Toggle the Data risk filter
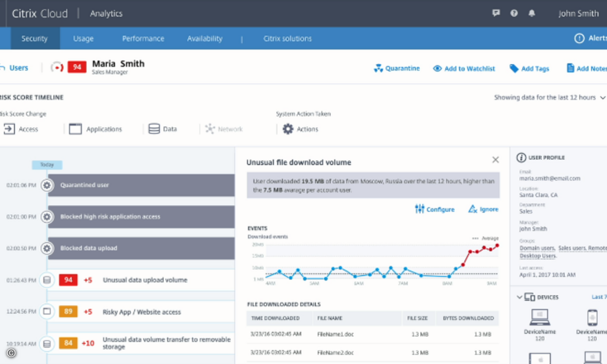This screenshot has width=607, height=364. [x=162, y=129]
